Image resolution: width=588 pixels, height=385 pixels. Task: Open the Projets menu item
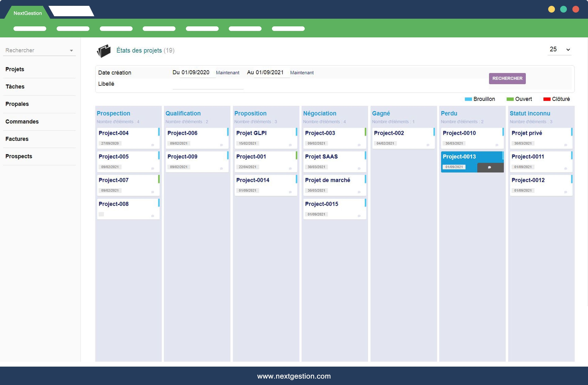(x=15, y=69)
